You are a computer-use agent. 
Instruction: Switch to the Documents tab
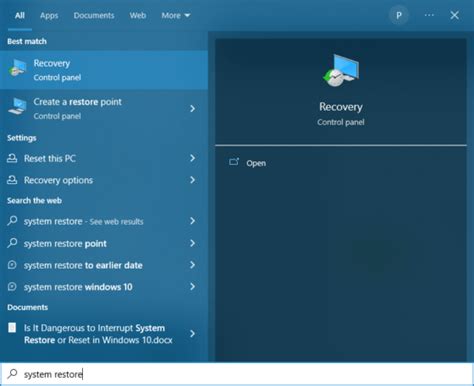(x=94, y=15)
